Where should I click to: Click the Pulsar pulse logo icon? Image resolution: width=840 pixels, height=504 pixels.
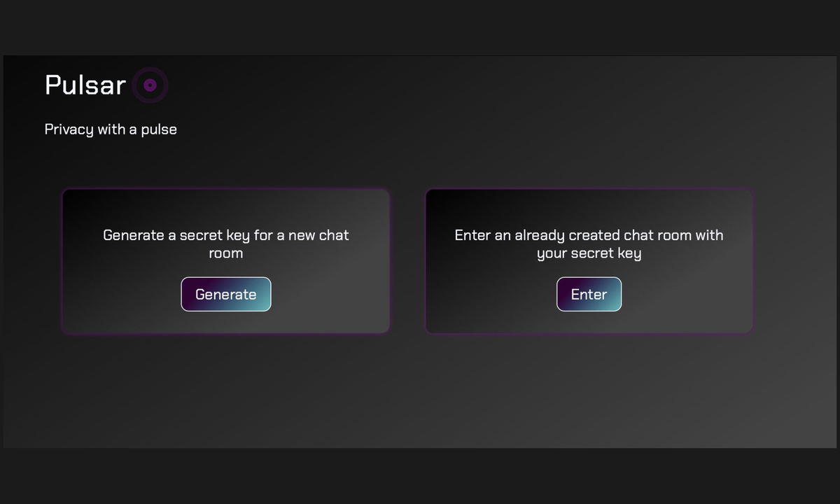(150, 85)
